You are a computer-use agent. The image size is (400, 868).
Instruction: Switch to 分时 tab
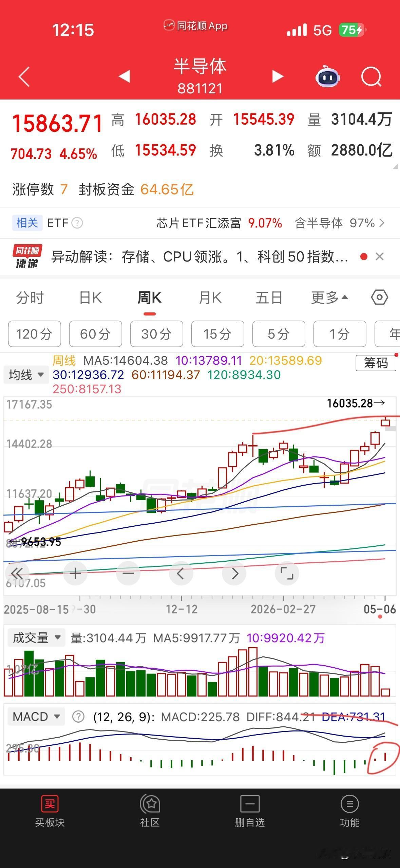30,298
